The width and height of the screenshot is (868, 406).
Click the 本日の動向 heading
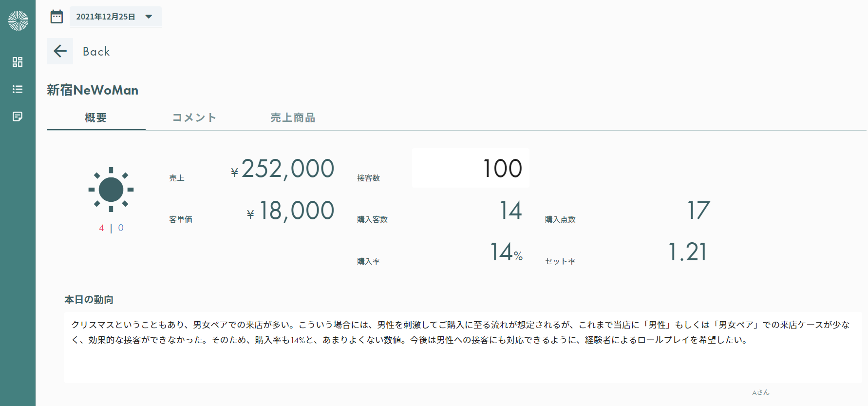coord(89,300)
